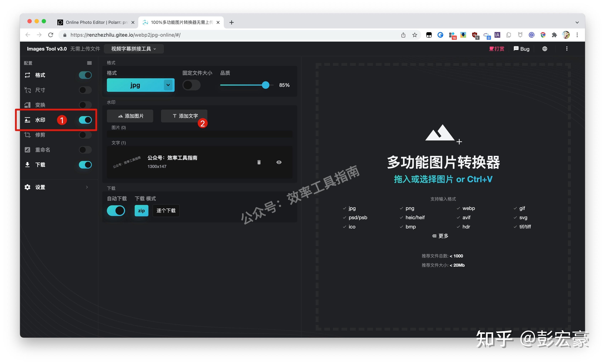Open the Chrome extensions puzzle icon
This screenshot has width=605, height=364.
click(x=554, y=35)
